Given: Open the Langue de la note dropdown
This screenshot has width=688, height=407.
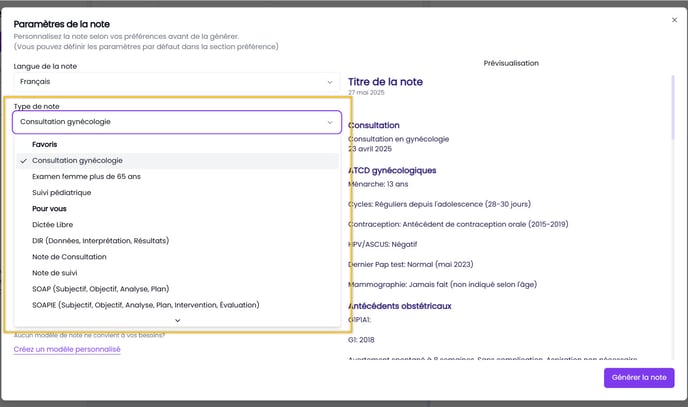Looking at the screenshot, I should [x=176, y=81].
